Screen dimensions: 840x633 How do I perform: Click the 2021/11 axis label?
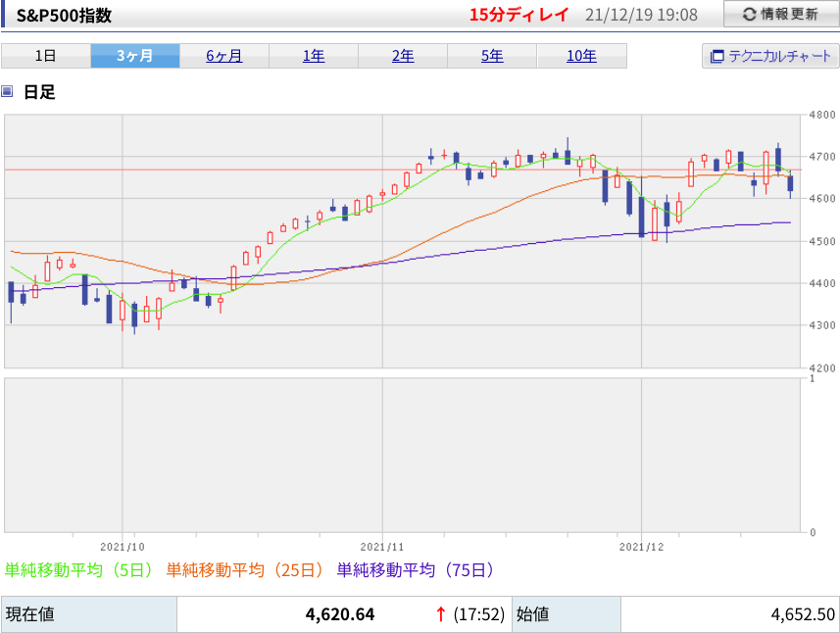click(x=382, y=547)
